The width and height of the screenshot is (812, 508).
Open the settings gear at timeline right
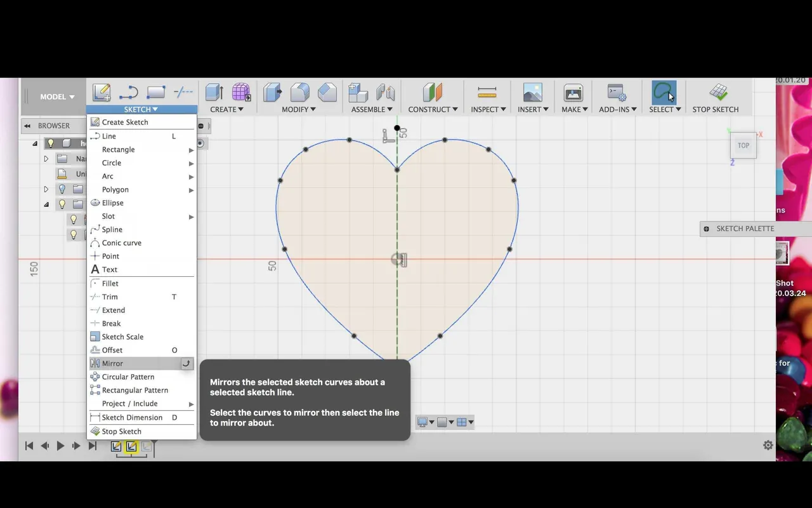click(768, 445)
